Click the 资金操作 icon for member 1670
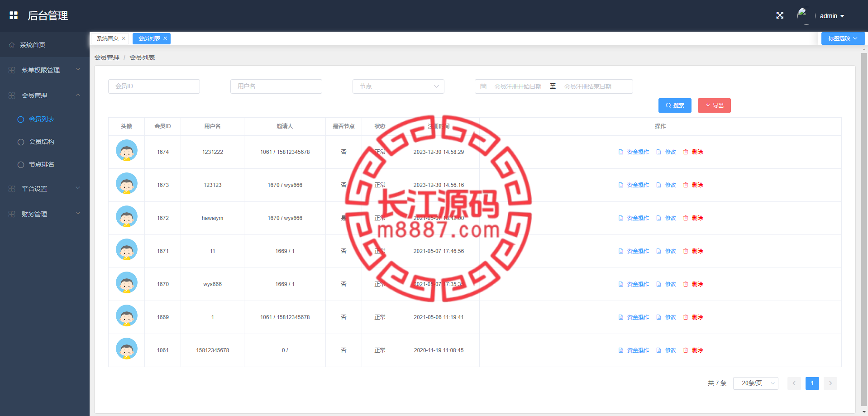The image size is (868, 416). [621, 284]
